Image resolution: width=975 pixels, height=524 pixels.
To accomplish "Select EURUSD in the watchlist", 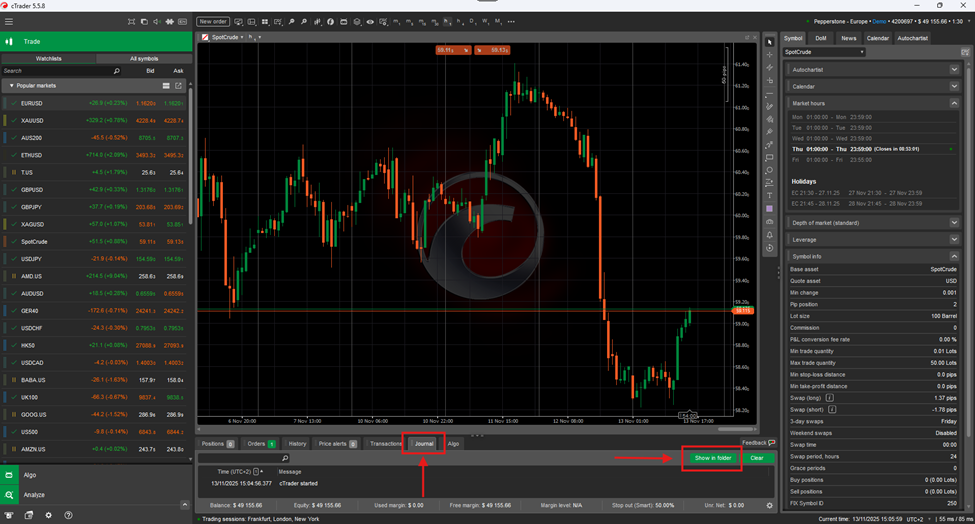I will pyautogui.click(x=32, y=103).
